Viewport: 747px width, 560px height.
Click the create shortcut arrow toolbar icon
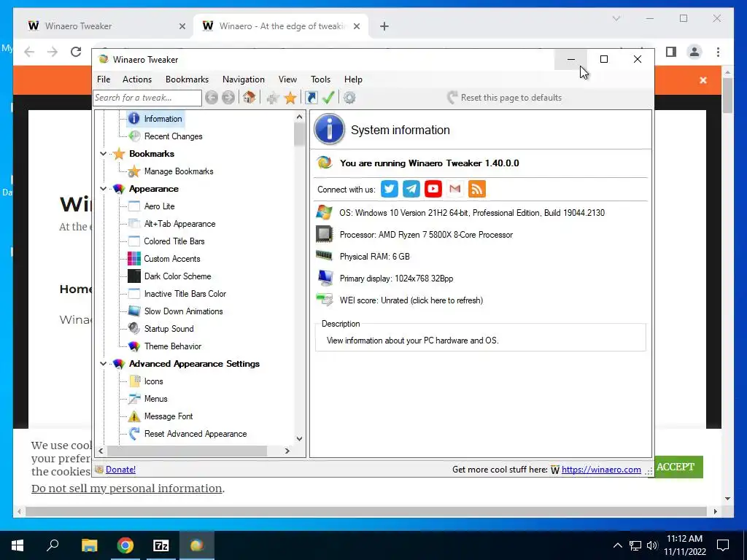[311, 98]
